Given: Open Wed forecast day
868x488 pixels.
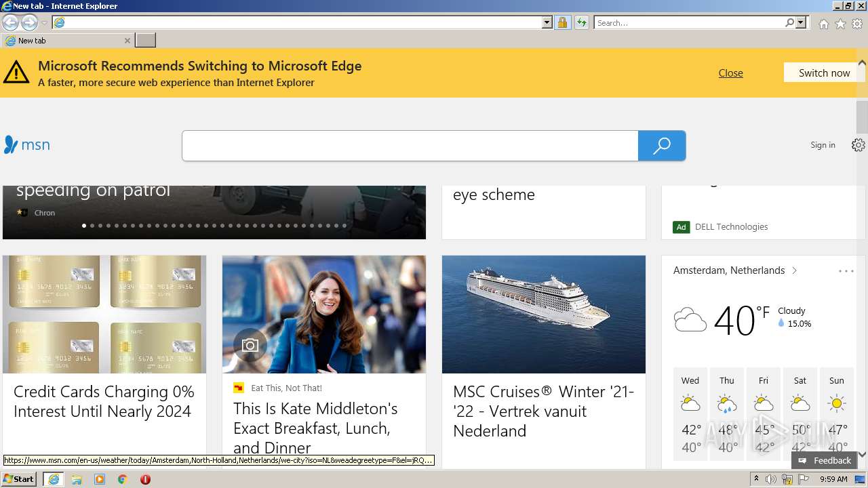Looking at the screenshot, I should tap(690, 415).
